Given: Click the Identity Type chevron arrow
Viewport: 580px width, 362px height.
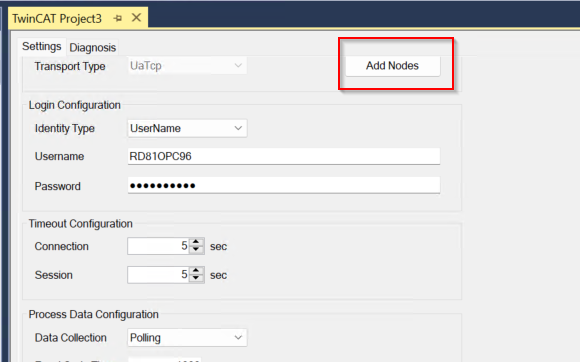Looking at the screenshot, I should coord(238,128).
